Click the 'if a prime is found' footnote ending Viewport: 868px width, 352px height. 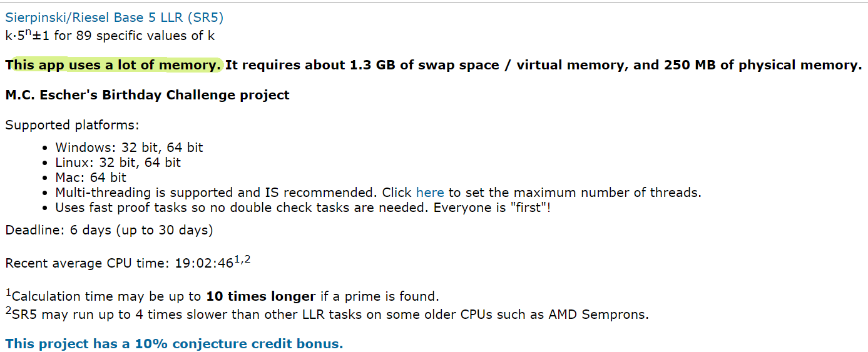pos(379,296)
